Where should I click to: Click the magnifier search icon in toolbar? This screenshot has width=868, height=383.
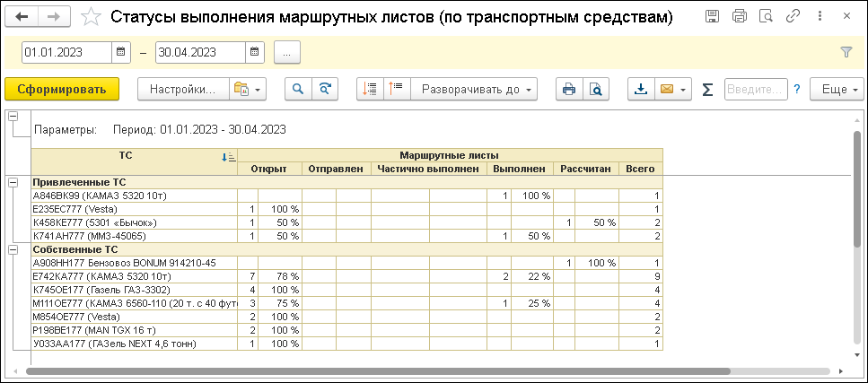[297, 89]
